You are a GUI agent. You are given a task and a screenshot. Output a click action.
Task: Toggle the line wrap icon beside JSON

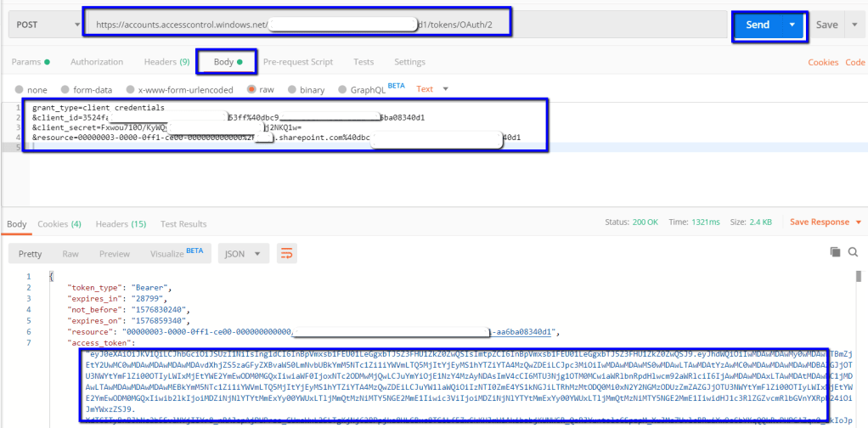(286, 253)
